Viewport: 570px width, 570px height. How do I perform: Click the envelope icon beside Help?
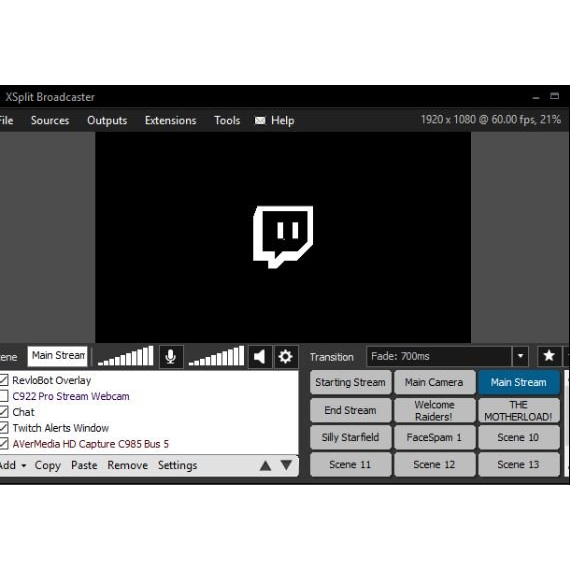pos(260,121)
